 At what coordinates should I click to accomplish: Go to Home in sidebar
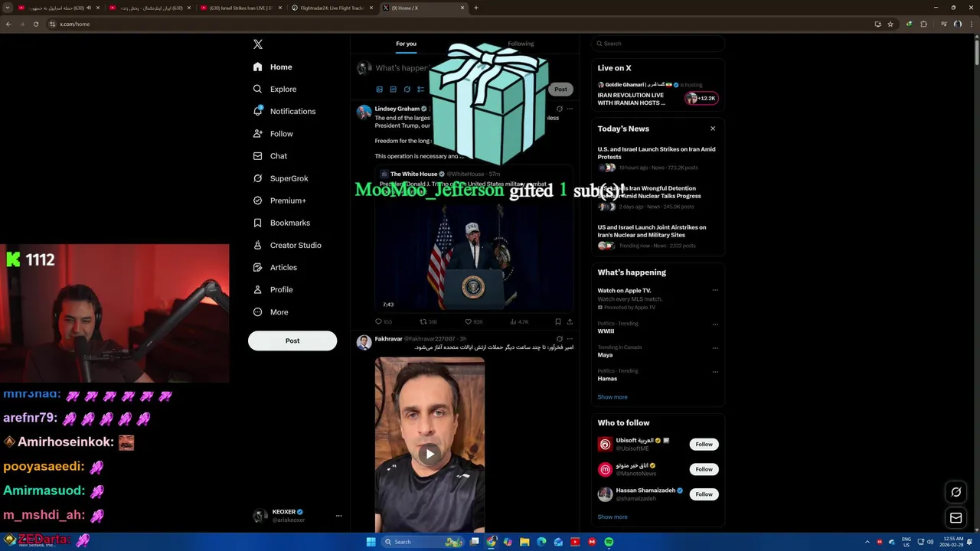click(273, 67)
